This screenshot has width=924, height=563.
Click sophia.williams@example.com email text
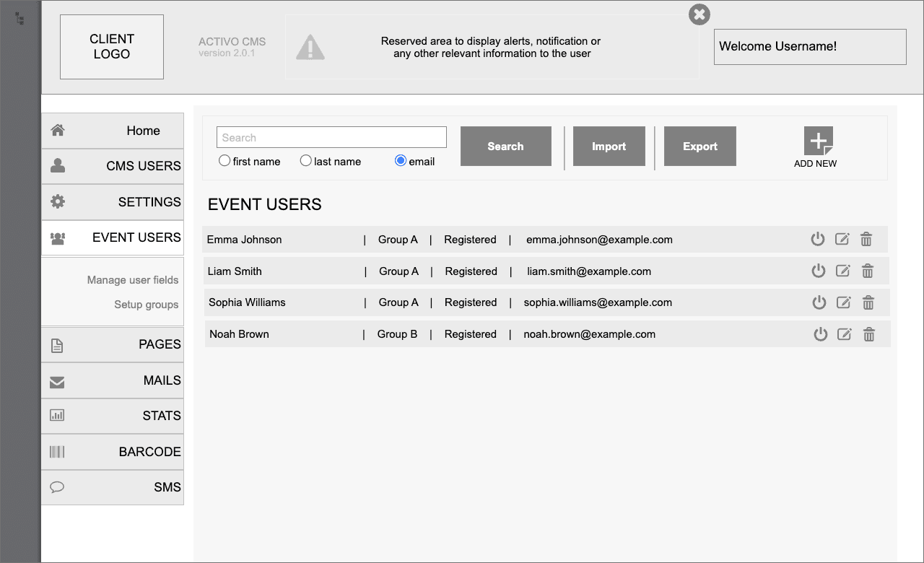point(598,302)
